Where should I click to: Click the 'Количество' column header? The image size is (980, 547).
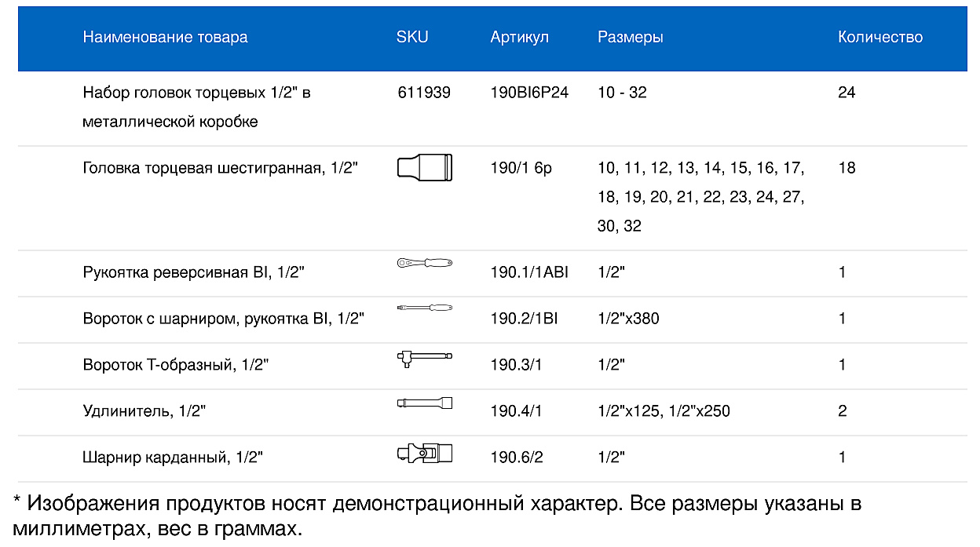click(x=880, y=37)
